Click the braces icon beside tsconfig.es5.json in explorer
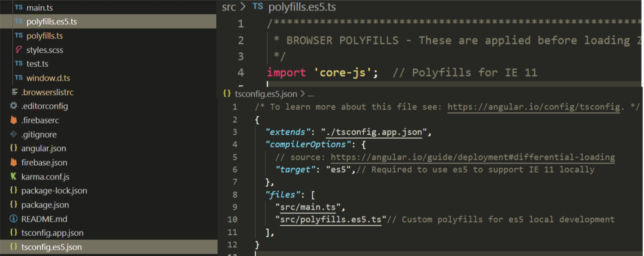Screen dimensions: 644x256 [x=14, y=247]
